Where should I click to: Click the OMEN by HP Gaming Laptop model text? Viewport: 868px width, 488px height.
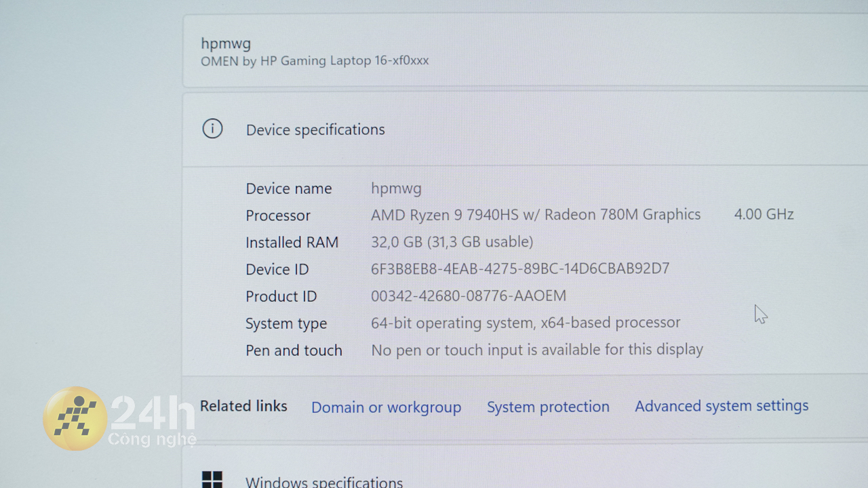(315, 60)
